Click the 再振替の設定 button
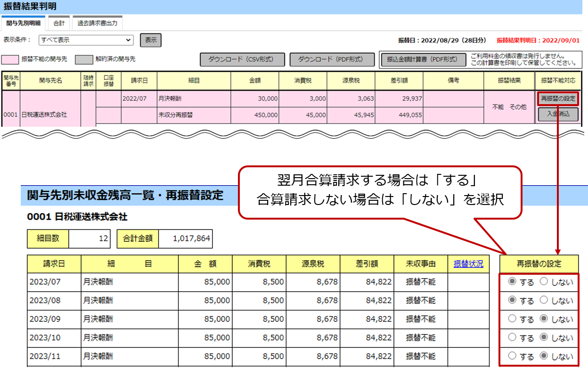Screen dimensions: 588x385 [558, 99]
